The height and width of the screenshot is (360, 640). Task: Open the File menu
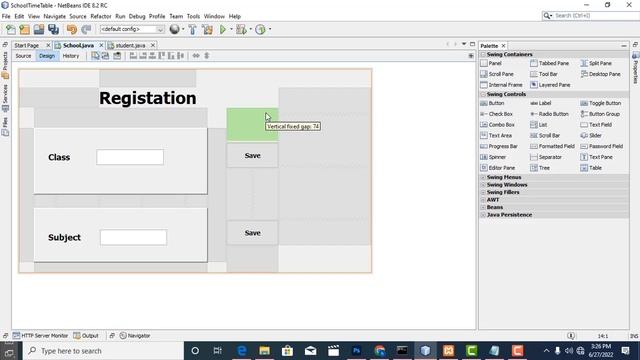[6, 16]
